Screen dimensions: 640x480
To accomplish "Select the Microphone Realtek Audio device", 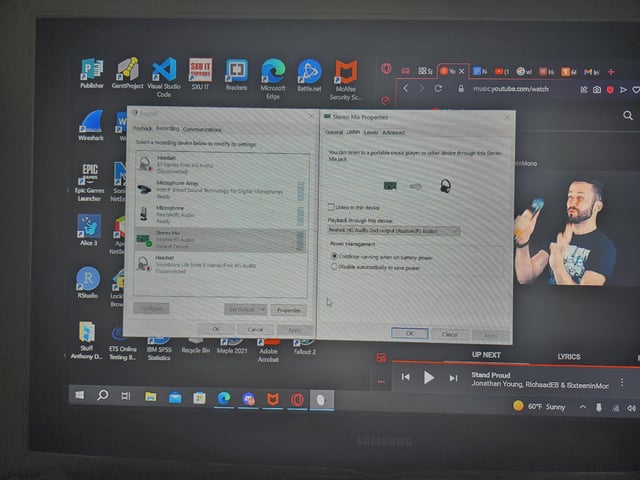I will [x=220, y=215].
